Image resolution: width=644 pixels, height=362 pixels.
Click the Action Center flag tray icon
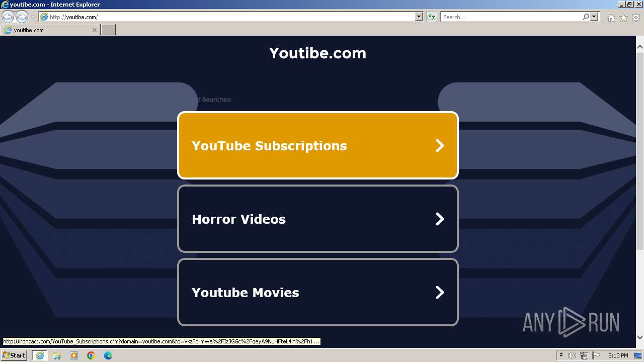(596, 355)
